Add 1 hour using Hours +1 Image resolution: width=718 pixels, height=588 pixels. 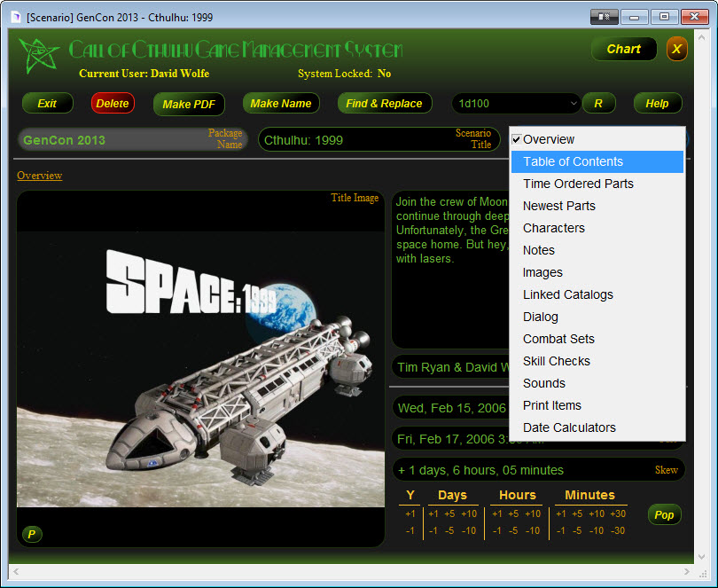[x=497, y=514]
